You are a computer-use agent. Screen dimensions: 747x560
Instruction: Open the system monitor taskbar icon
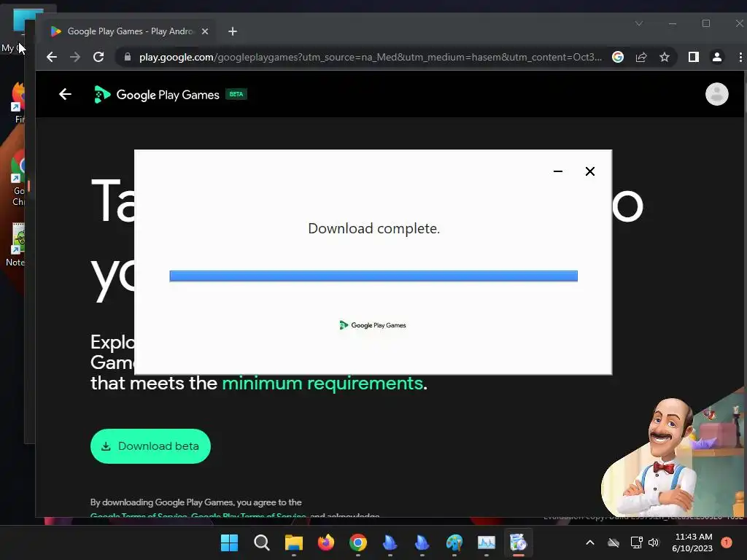(487, 542)
